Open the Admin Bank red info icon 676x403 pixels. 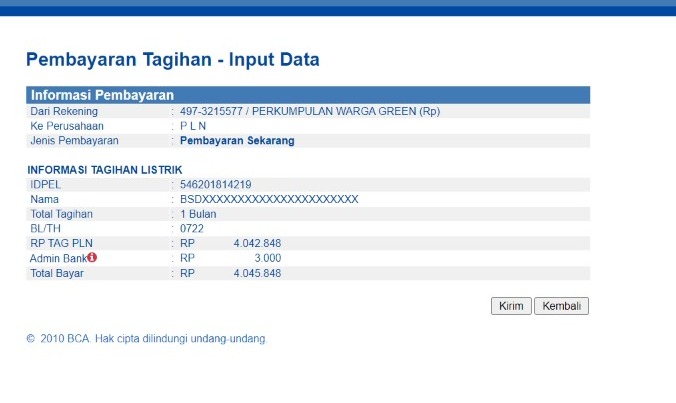tap(92, 258)
